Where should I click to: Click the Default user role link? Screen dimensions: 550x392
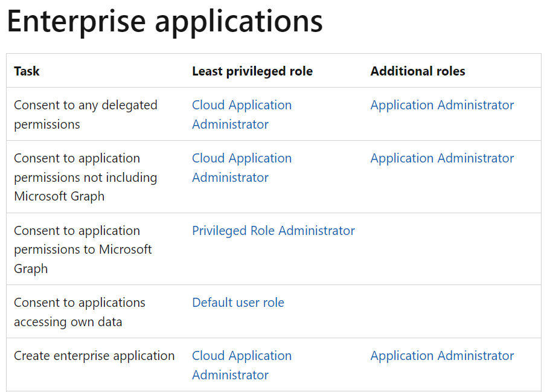point(238,302)
